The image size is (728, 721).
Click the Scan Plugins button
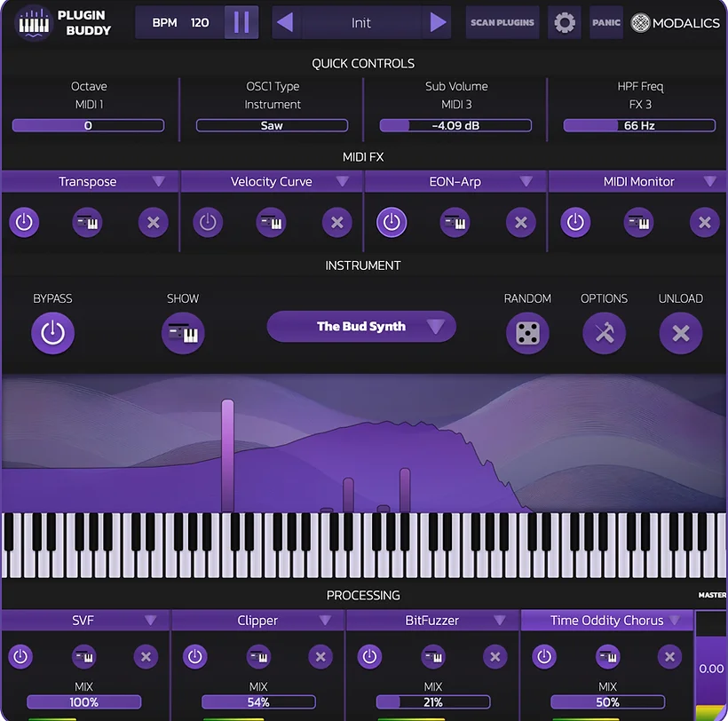[502, 22]
